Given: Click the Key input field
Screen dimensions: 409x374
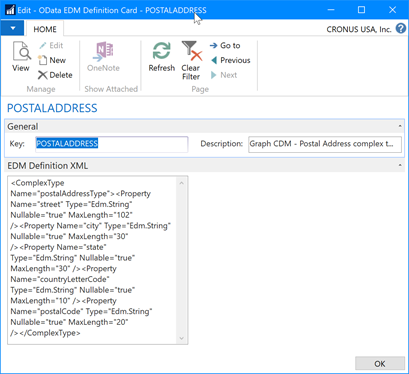Looking at the screenshot, I should coord(112,144).
